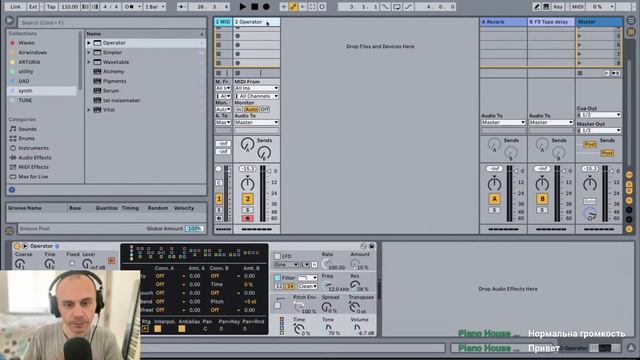640x360 pixels.
Task: Open Audio To Master dropdown on Operator track
Action: pyautogui.click(x=256, y=122)
